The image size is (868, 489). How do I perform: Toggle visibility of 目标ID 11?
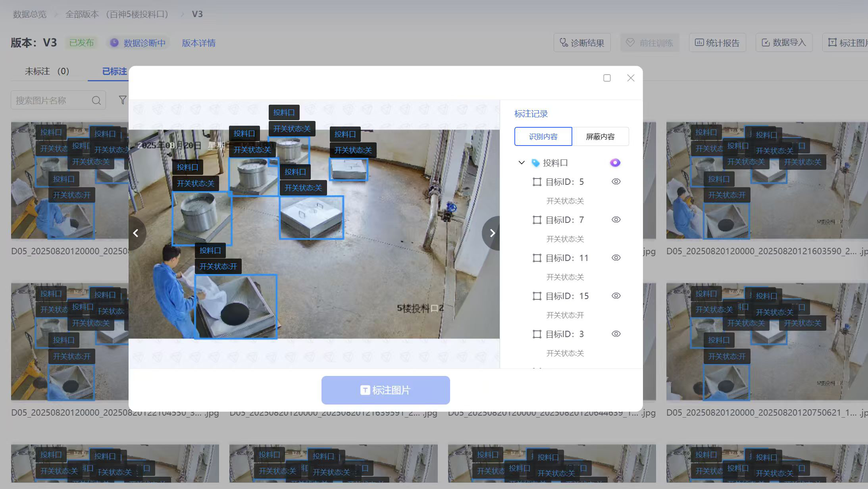click(x=616, y=258)
